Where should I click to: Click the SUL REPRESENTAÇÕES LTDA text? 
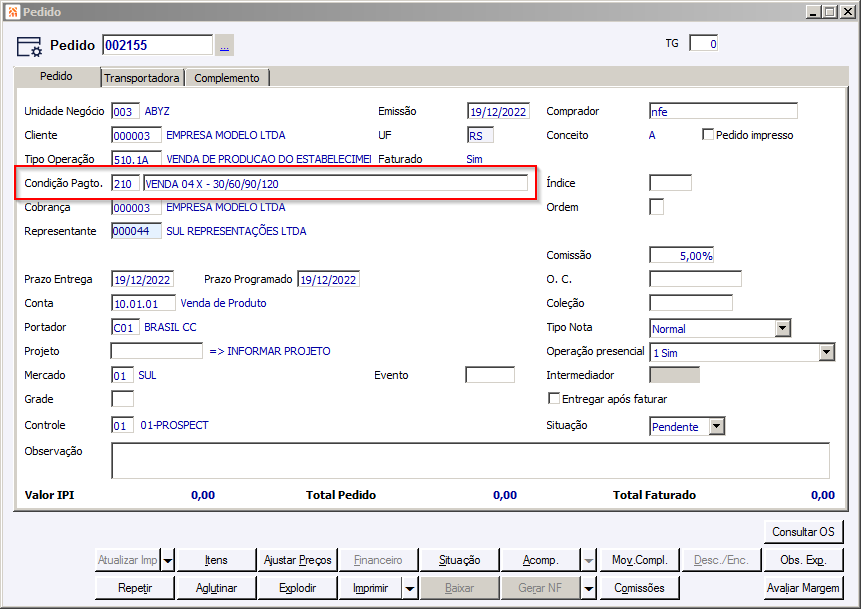pyautogui.click(x=236, y=231)
